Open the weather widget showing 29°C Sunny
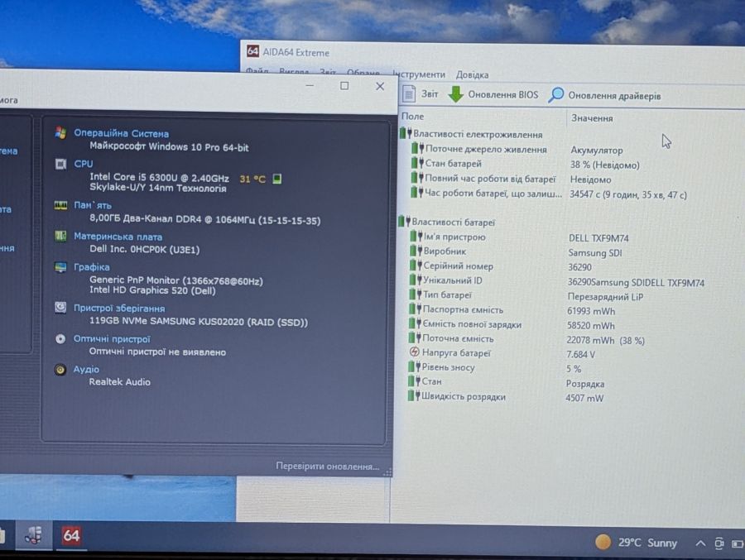The height and width of the screenshot is (560, 745). (637, 543)
